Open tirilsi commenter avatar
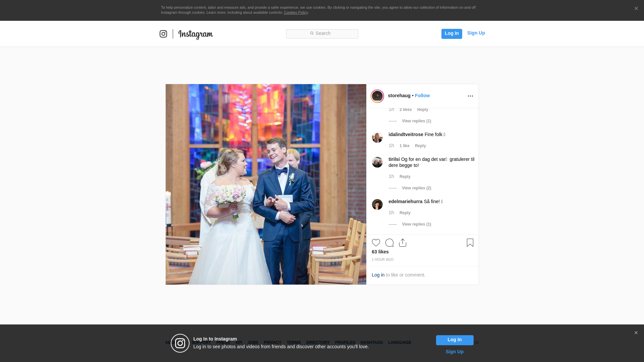644x362 pixels. tap(377, 162)
